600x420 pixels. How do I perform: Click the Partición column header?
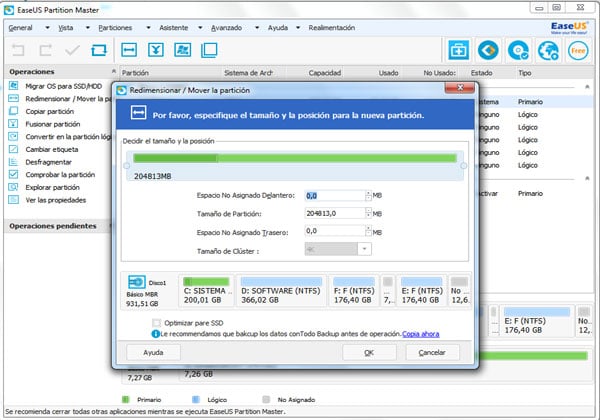point(135,73)
